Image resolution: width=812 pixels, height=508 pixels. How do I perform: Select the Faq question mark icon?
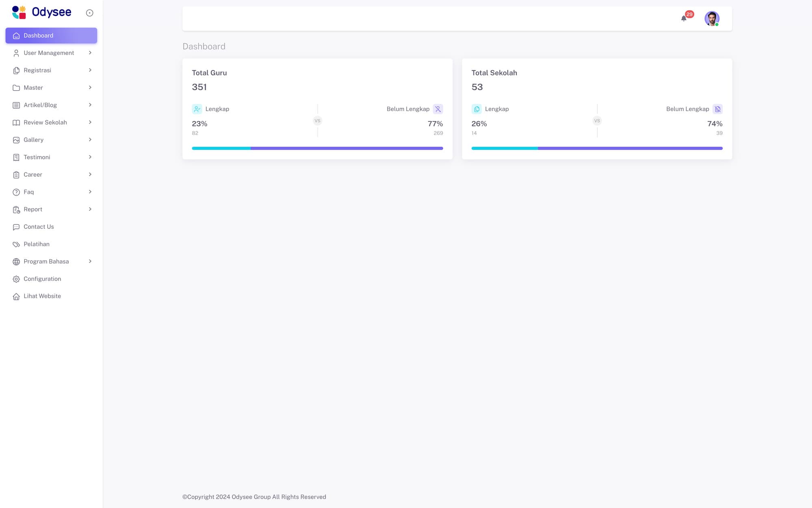(16, 192)
